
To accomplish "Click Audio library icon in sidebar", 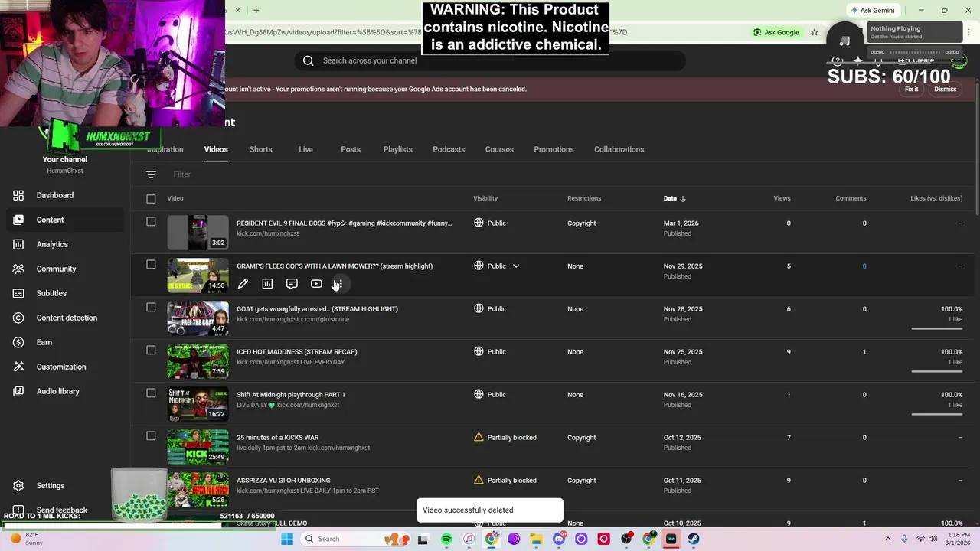I will pyautogui.click(x=18, y=391).
